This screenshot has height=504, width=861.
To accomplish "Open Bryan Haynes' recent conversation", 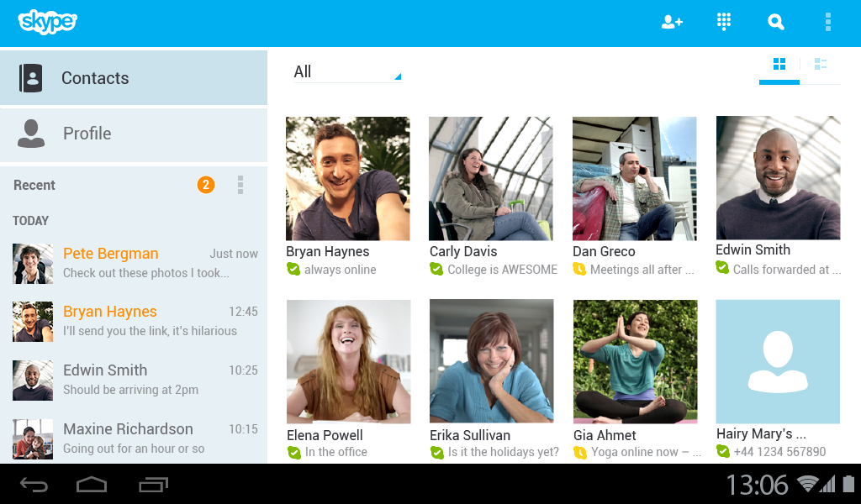I will (134, 322).
